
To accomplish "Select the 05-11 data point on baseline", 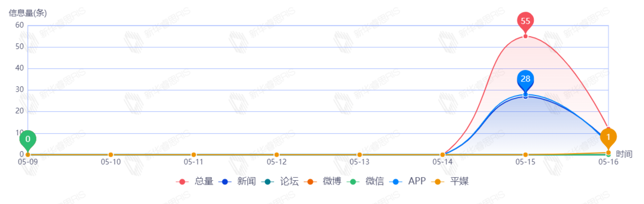I will (x=193, y=155).
